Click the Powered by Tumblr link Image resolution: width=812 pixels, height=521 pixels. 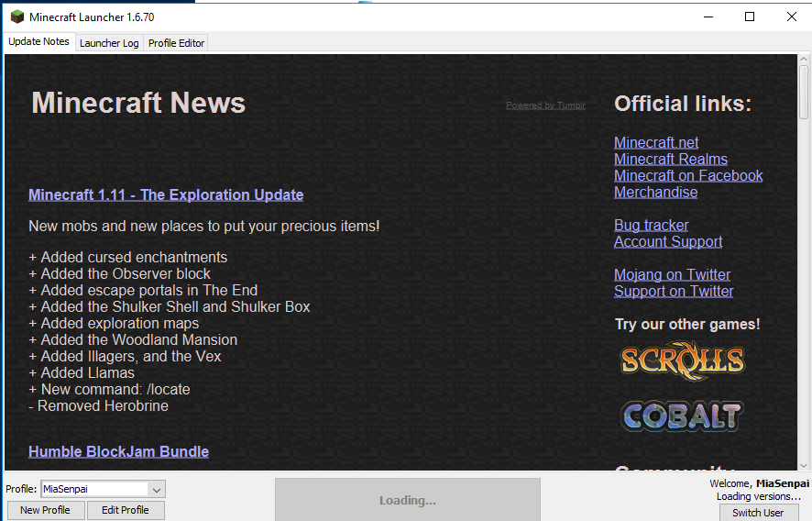click(x=545, y=105)
